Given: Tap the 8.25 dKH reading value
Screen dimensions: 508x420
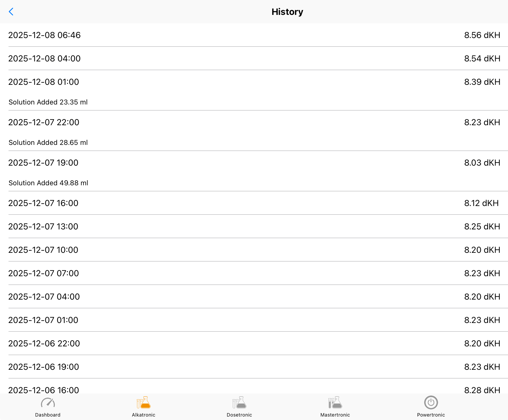Looking at the screenshot, I should coord(482,226).
